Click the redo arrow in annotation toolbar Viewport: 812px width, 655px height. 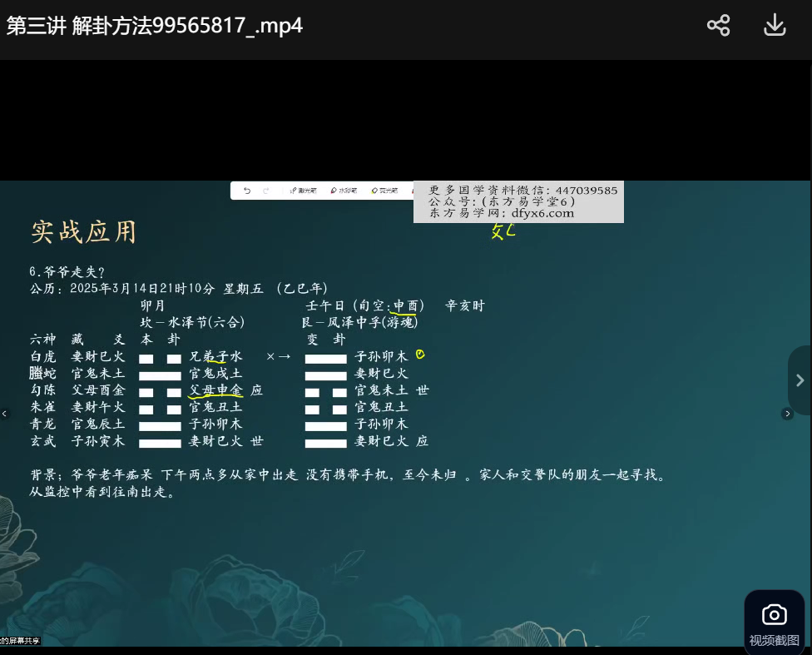pos(266,191)
